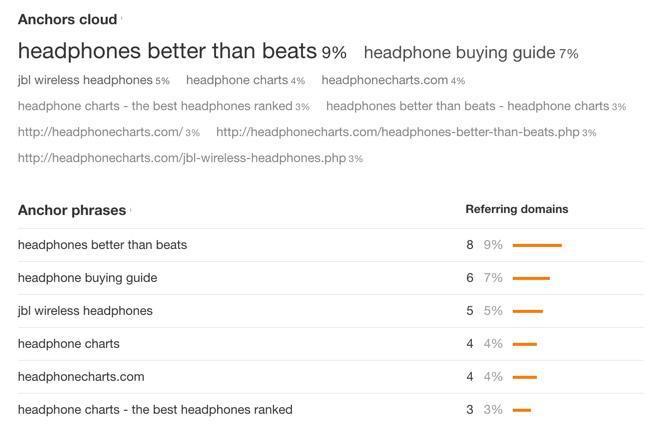Click 'headphone buying guide' in Anchor phrases table
660x426 pixels.
[x=87, y=278]
